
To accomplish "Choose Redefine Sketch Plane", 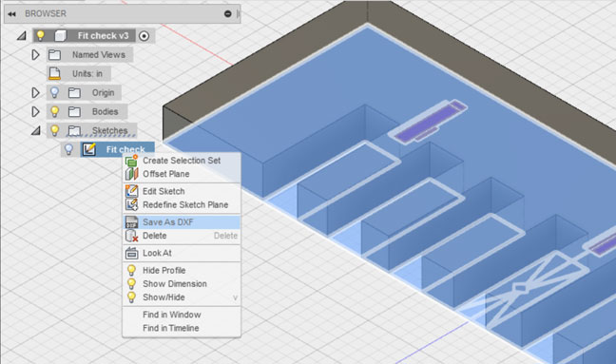I will [182, 204].
